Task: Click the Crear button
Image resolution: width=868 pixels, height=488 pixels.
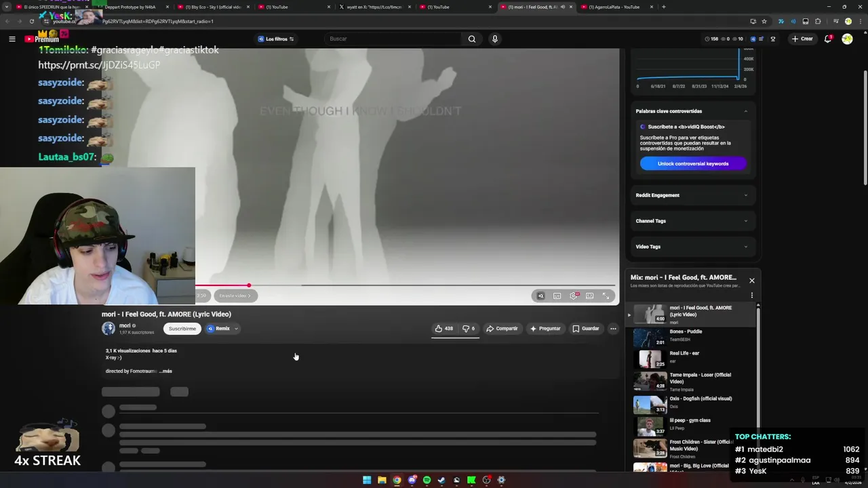Action: tap(802, 39)
